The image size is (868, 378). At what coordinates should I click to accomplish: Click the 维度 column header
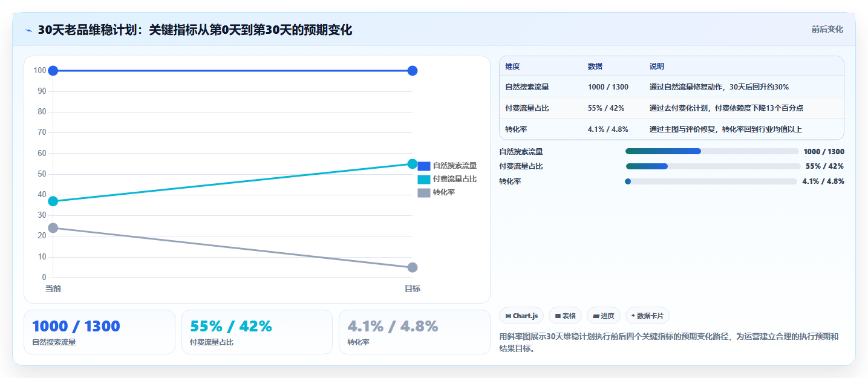(513, 67)
